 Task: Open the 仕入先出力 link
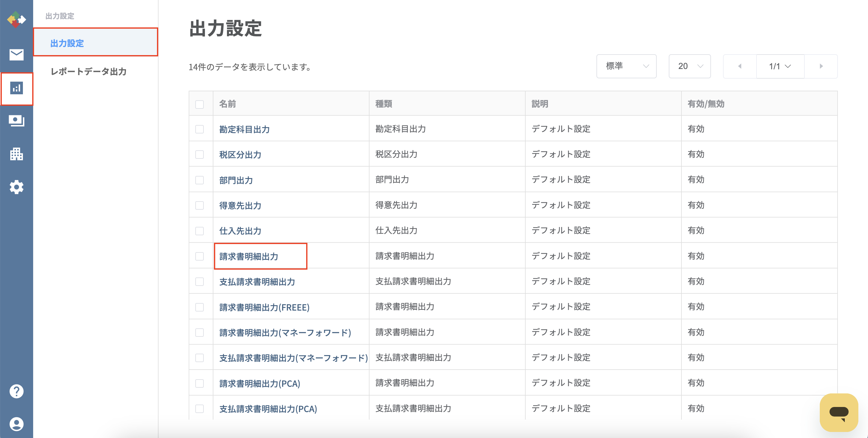tap(240, 231)
